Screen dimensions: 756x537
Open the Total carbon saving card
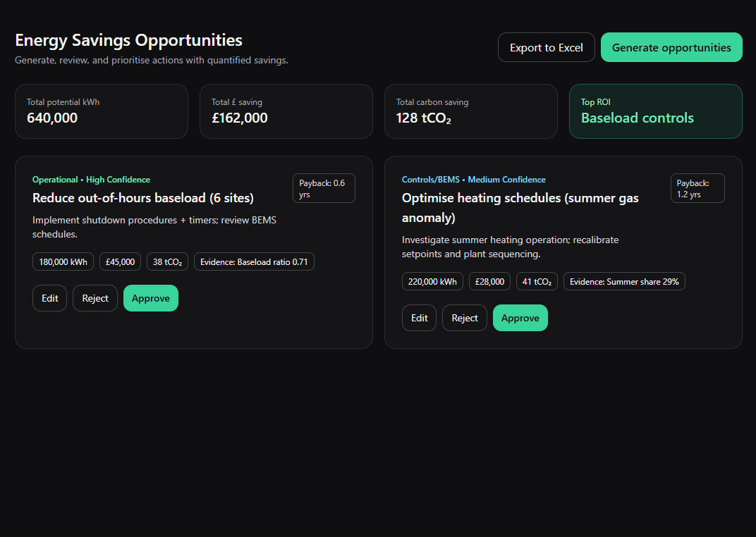pos(470,111)
